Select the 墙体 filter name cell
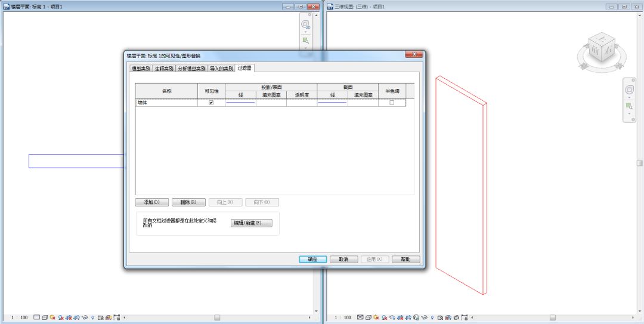The width and height of the screenshot is (644, 324). click(166, 103)
